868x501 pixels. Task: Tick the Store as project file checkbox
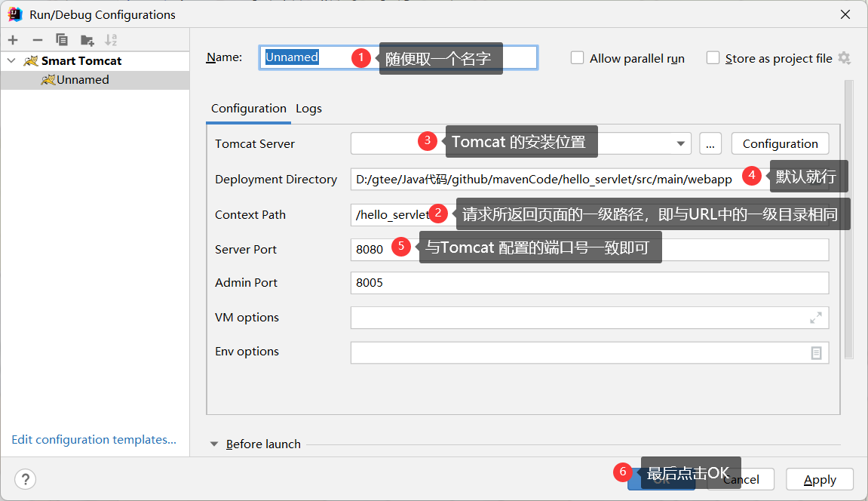pos(713,57)
